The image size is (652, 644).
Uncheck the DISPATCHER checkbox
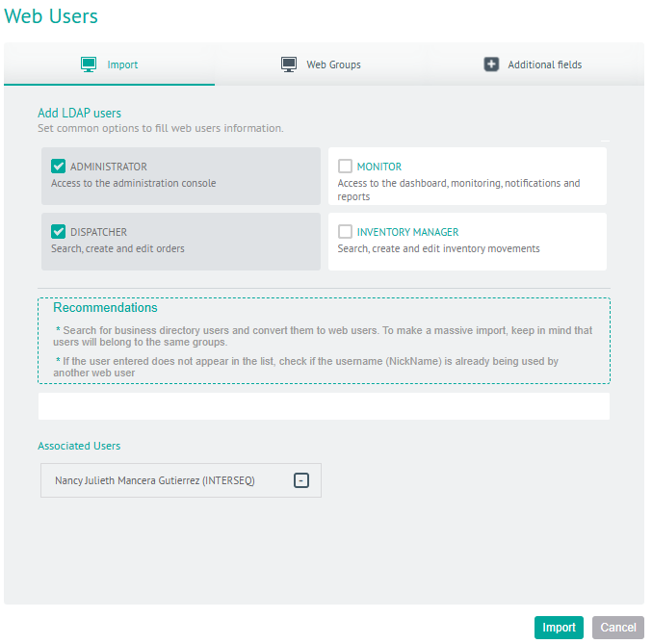(58, 232)
